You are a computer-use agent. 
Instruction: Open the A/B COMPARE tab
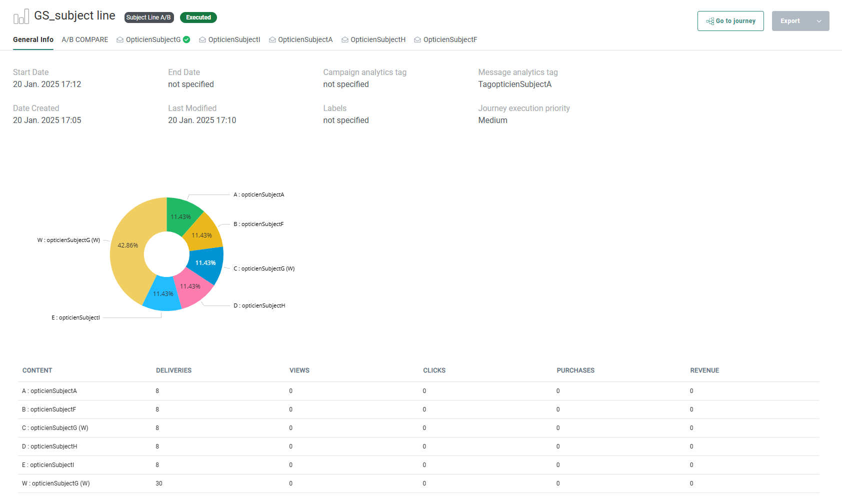pos(85,39)
